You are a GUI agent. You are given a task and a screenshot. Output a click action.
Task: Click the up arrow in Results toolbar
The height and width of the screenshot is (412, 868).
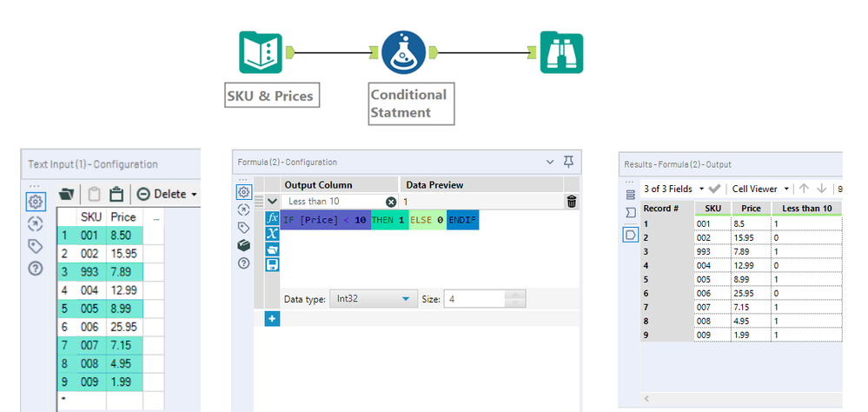pos(804,189)
